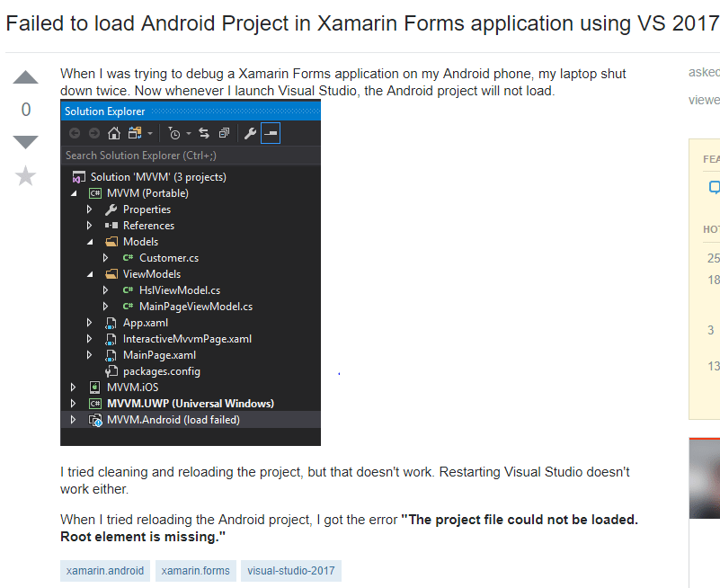Image resolution: width=720 pixels, height=588 pixels.
Task: Select InteractiveMvvmPage.xaml in the tree
Action: (x=187, y=339)
